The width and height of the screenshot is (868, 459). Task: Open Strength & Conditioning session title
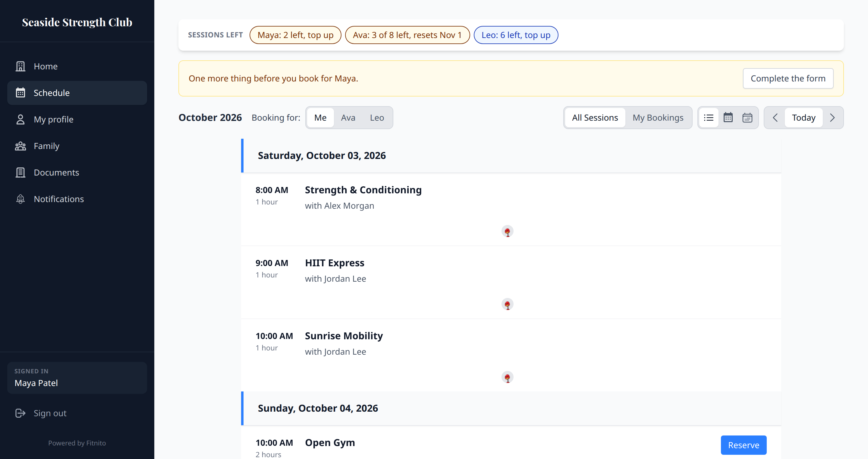point(363,190)
